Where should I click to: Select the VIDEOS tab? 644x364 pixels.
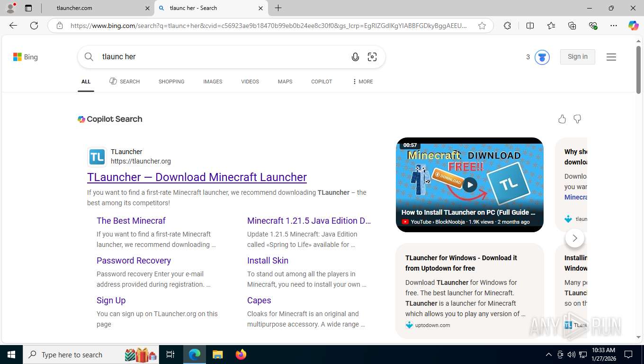[250, 82]
